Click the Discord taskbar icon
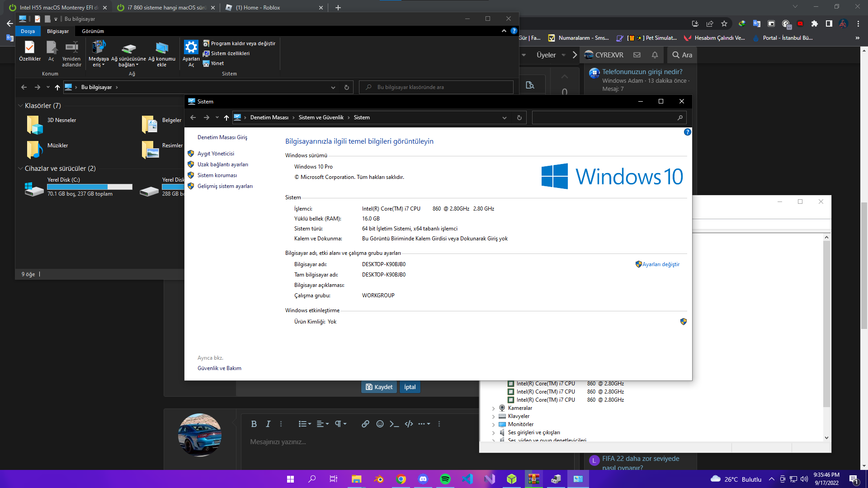 (423, 479)
